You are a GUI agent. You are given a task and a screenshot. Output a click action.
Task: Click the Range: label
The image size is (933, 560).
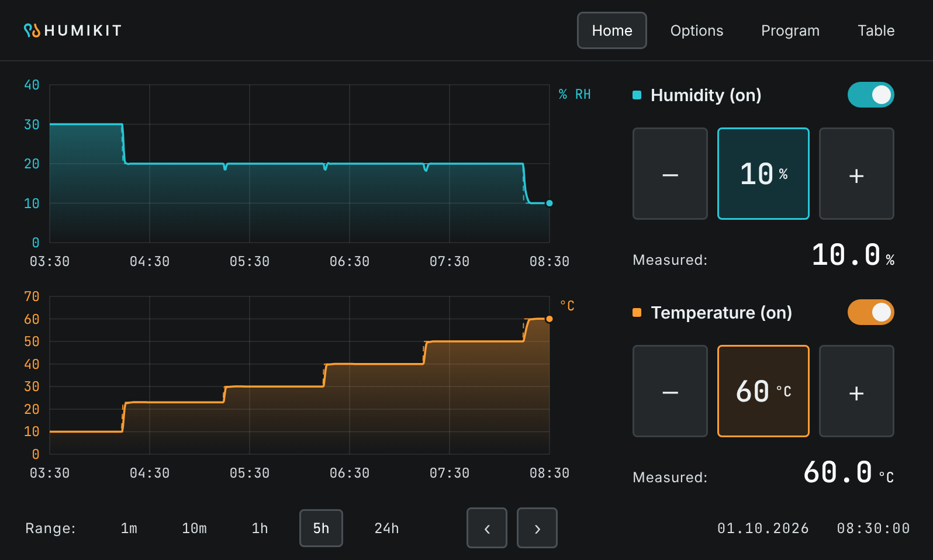click(50, 528)
